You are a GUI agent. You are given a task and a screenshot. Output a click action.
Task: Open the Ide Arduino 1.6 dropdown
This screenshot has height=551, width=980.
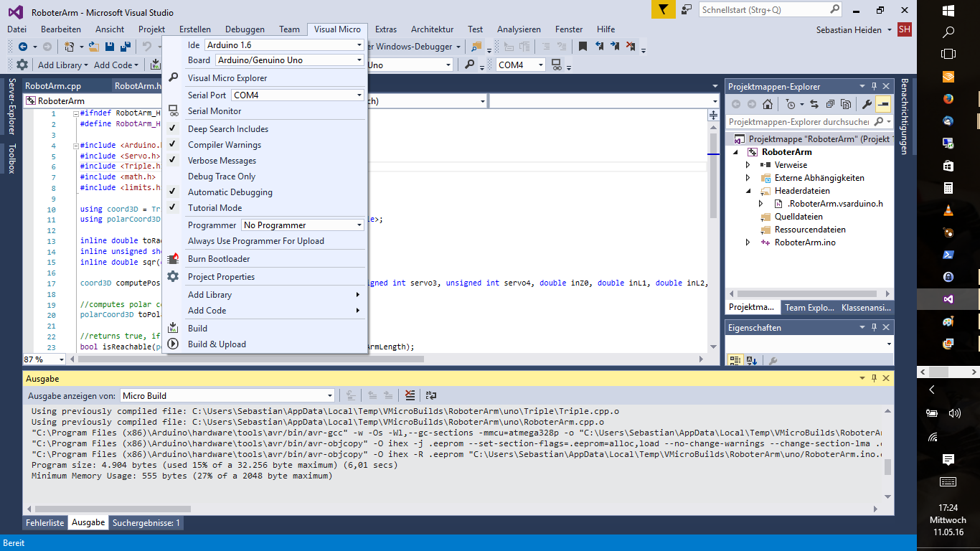click(284, 44)
